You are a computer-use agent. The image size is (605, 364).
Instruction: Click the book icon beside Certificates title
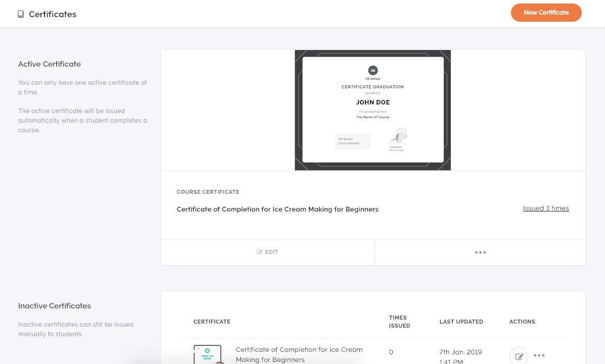pos(21,14)
